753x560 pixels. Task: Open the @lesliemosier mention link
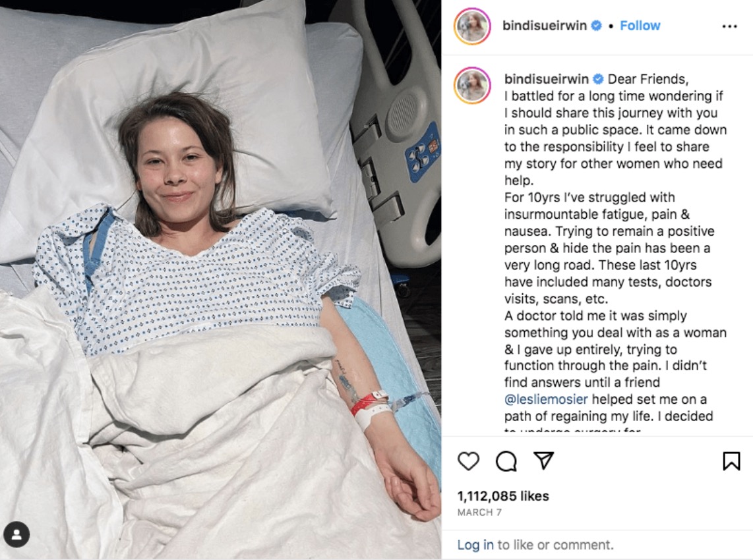coord(546,399)
